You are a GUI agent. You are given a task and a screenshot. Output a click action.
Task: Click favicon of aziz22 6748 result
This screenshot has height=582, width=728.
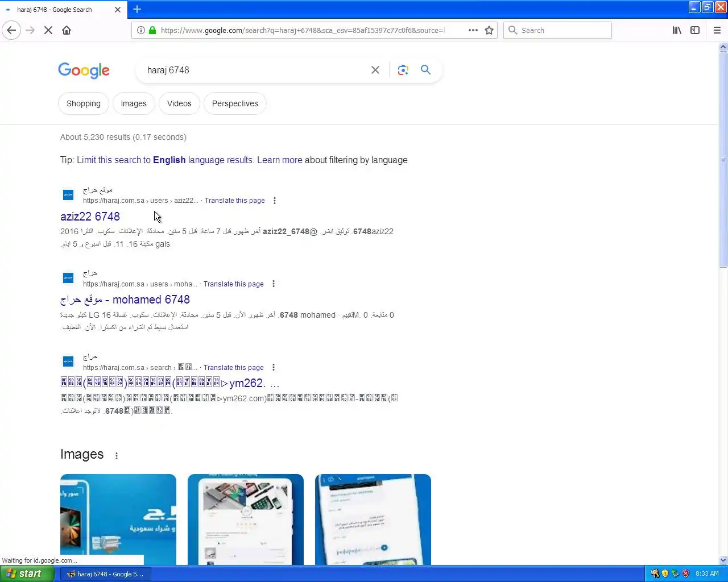click(68, 195)
